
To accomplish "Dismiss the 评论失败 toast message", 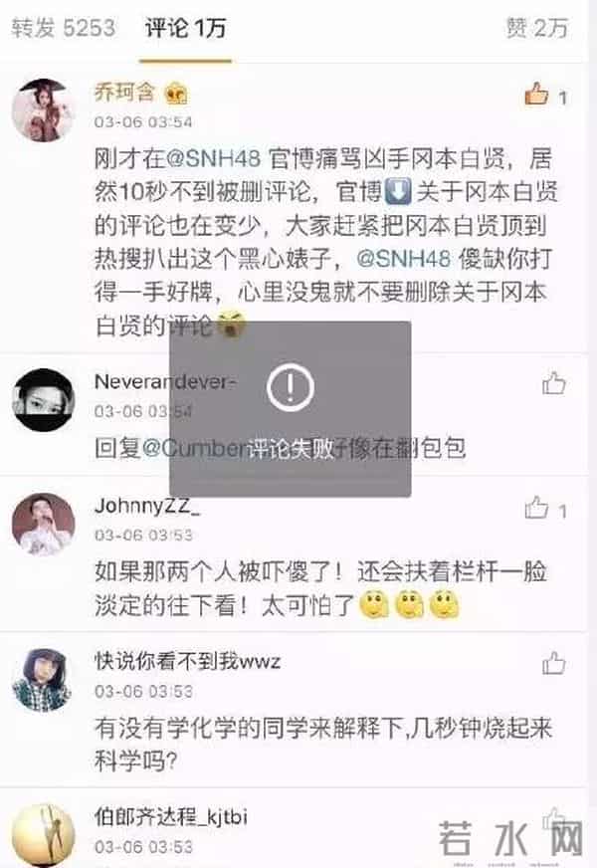I will coord(291,409).
